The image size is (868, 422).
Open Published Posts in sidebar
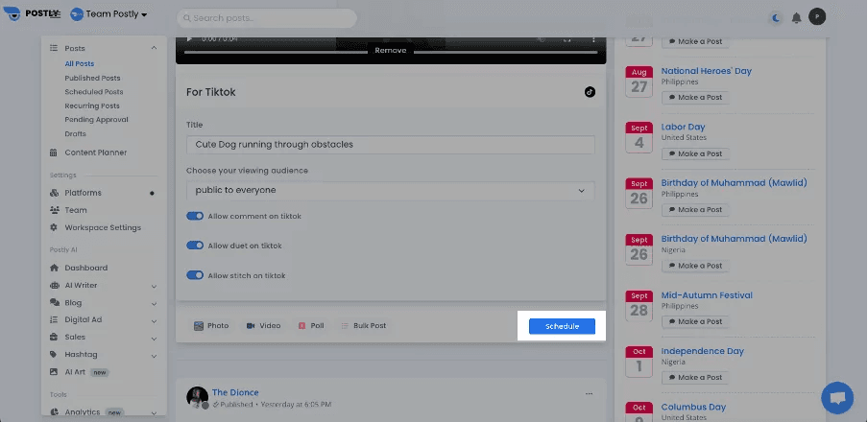click(92, 79)
